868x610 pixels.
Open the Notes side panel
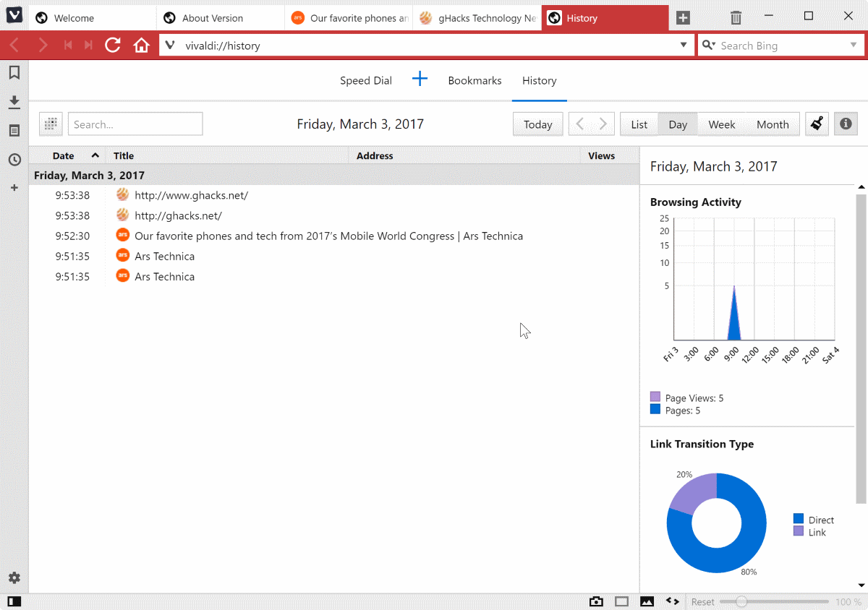14,131
